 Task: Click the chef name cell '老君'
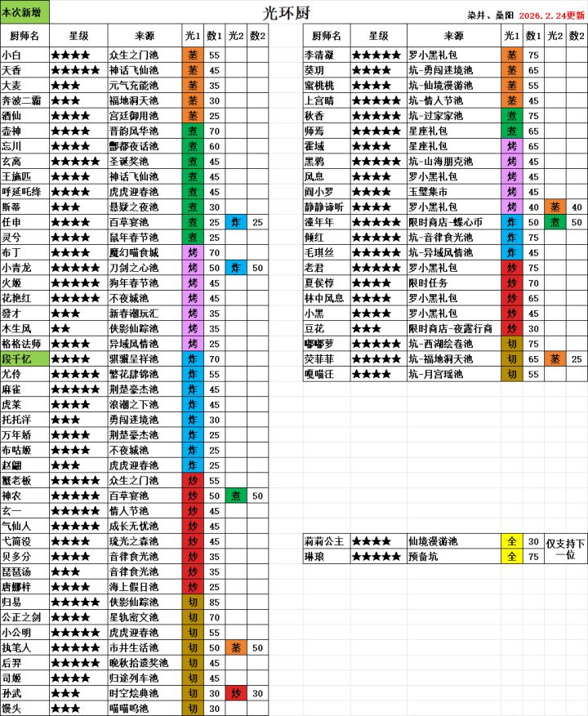tap(327, 268)
